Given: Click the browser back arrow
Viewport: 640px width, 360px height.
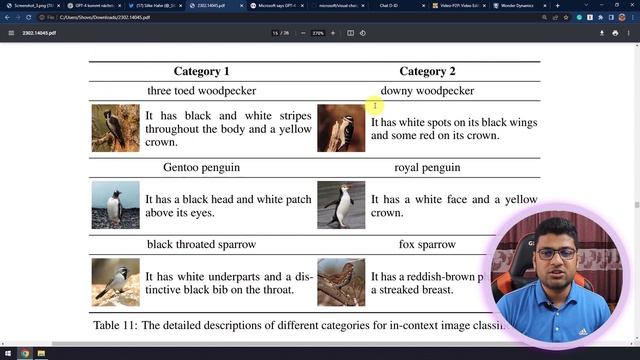Looking at the screenshot, I should [7, 18].
